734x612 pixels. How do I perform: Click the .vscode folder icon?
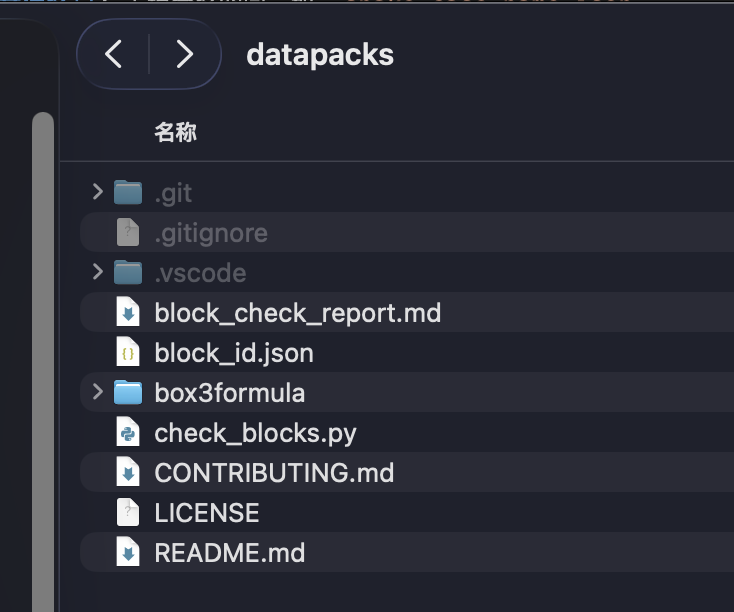tap(128, 272)
